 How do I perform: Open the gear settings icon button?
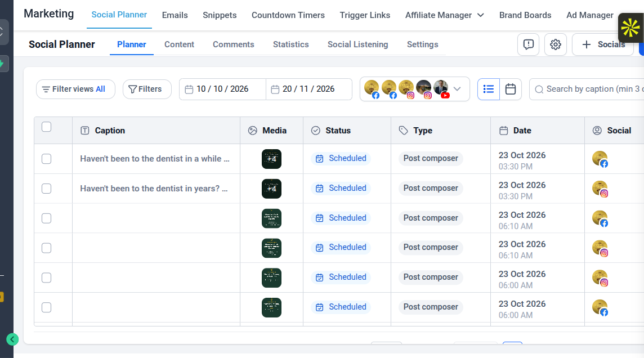tap(555, 44)
